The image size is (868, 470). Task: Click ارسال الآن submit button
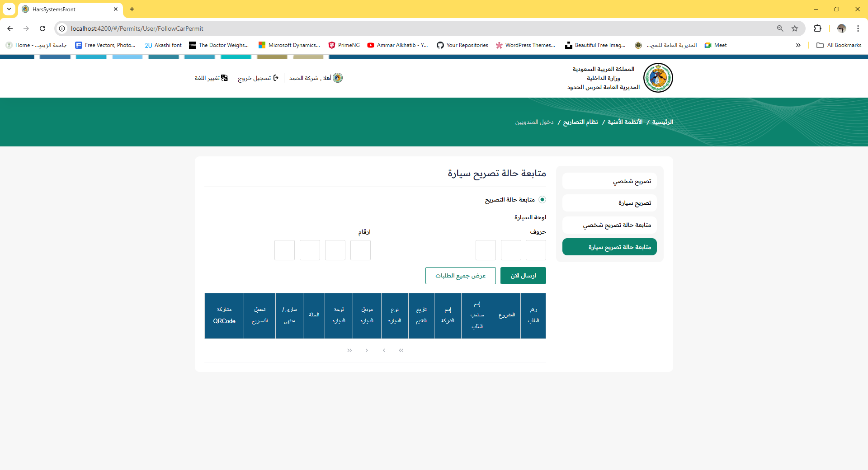523,276
